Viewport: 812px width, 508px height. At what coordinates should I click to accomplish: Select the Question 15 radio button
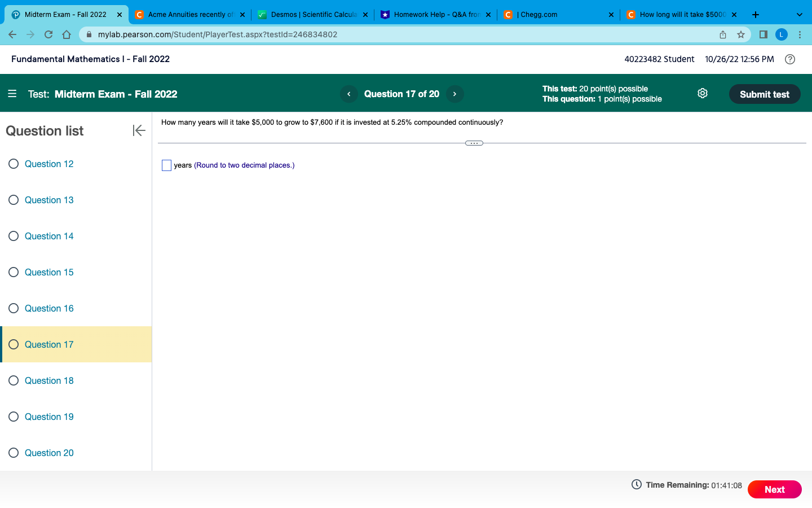click(x=14, y=271)
